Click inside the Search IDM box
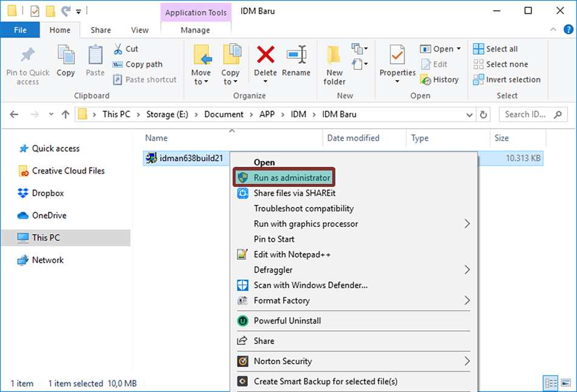Screen dimensions: 577x392 (x=528, y=114)
